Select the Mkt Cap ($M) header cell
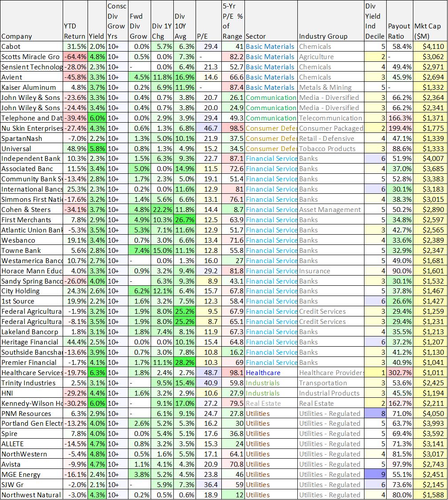The image size is (448, 500). 430,21
